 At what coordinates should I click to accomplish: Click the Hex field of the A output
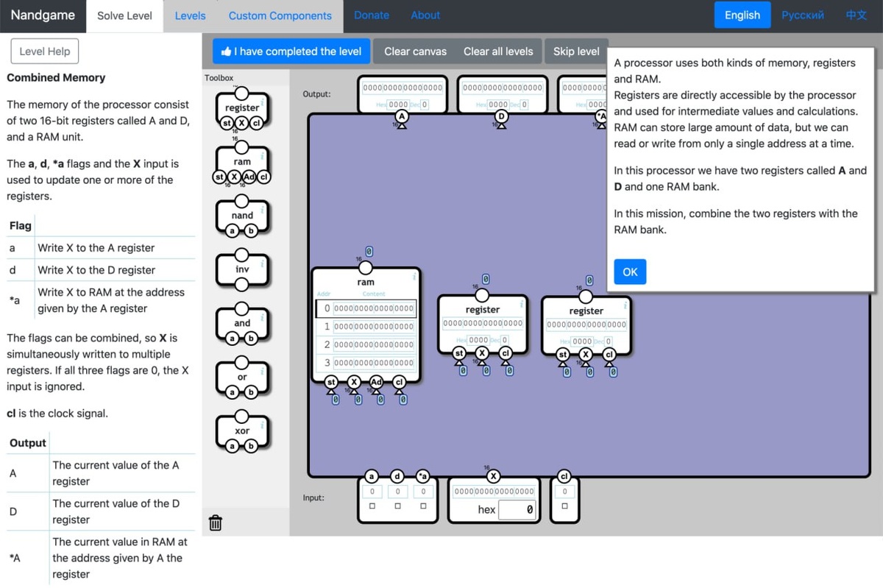[398, 105]
